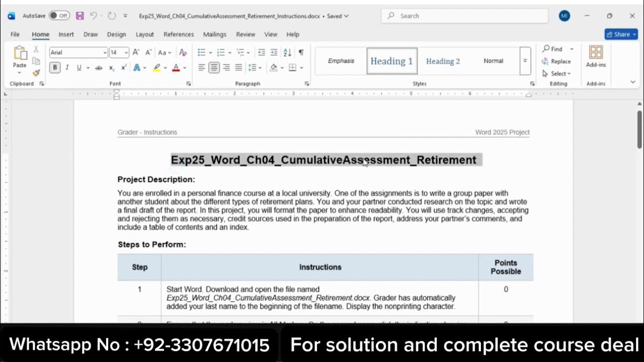
Task: Open the line spacing dropdown
Action: 255,67
